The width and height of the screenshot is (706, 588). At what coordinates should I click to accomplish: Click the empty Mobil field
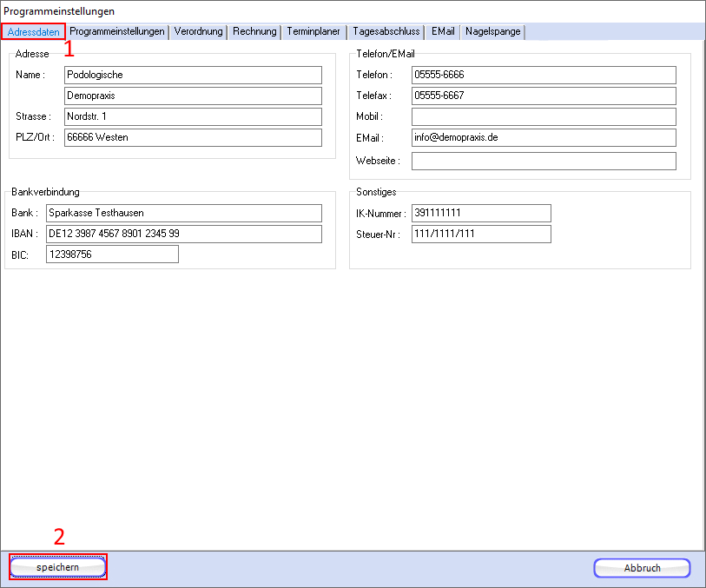pos(543,116)
